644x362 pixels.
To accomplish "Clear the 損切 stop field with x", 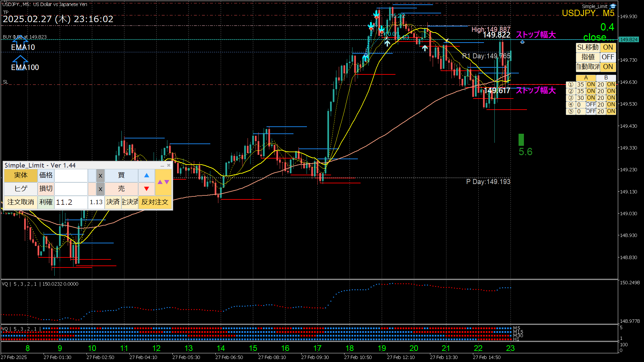I will pos(100,189).
